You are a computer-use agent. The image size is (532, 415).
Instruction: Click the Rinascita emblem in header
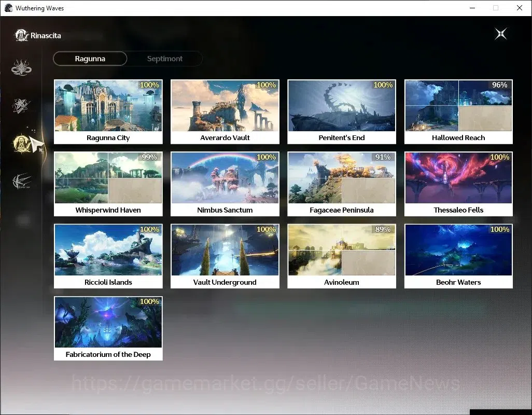21,35
